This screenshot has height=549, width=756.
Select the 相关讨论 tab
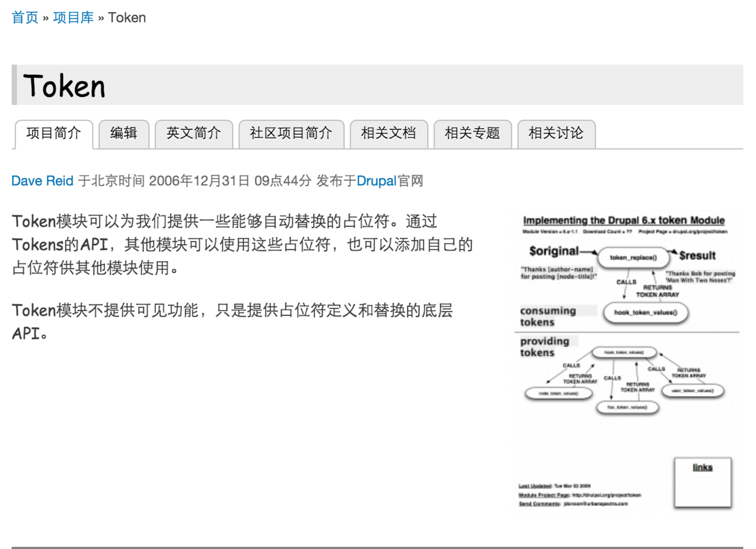[x=556, y=134]
